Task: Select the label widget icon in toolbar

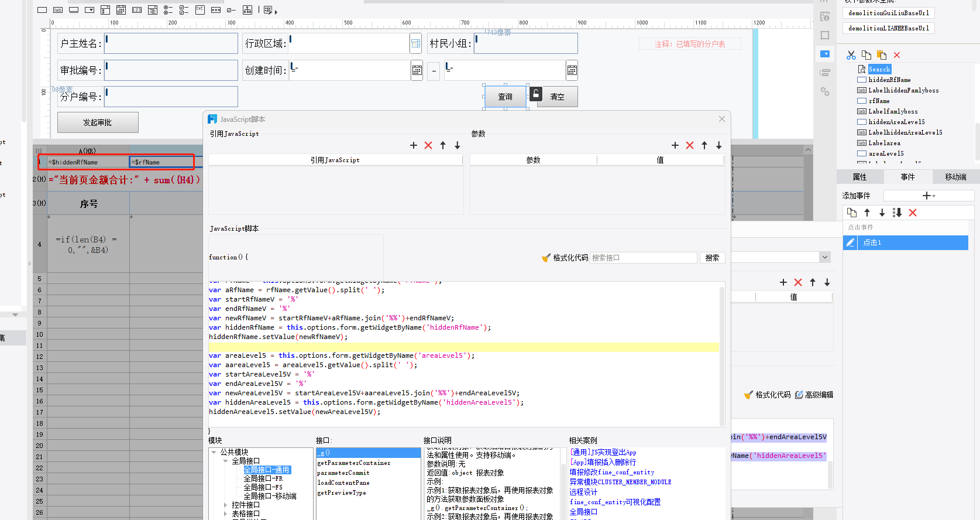Action: coord(58,10)
